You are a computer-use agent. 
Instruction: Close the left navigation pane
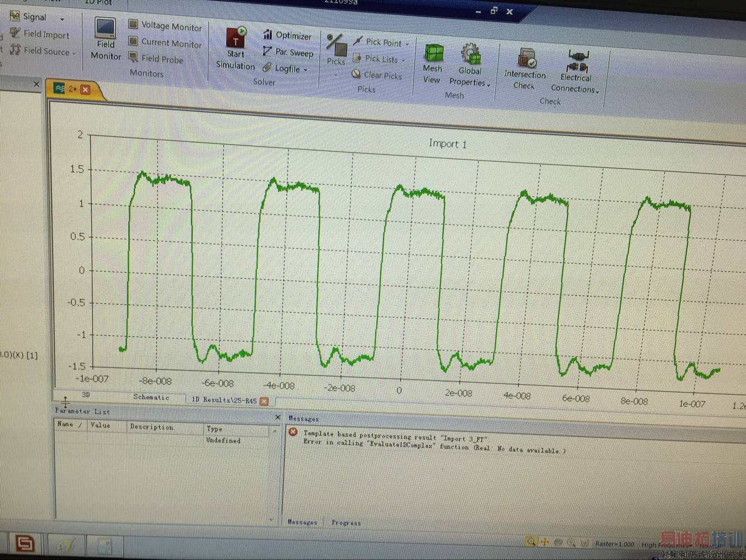pos(36,84)
